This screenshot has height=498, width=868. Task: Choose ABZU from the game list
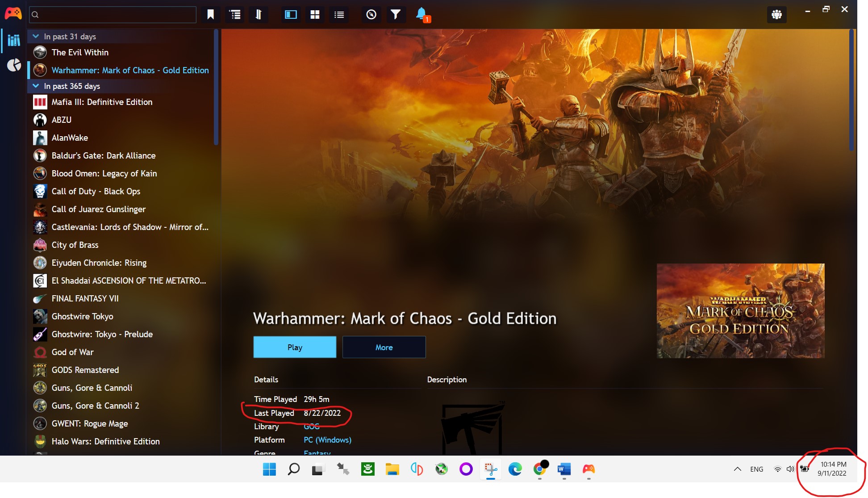[x=121, y=120]
